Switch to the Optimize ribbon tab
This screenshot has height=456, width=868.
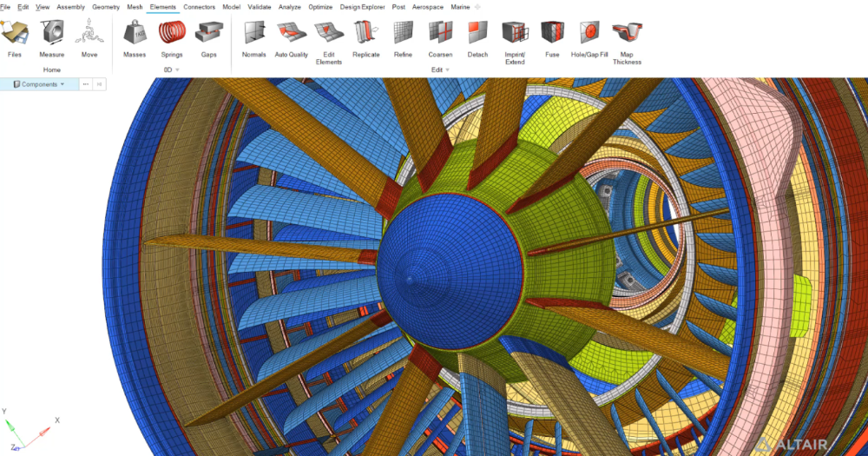pos(320,7)
